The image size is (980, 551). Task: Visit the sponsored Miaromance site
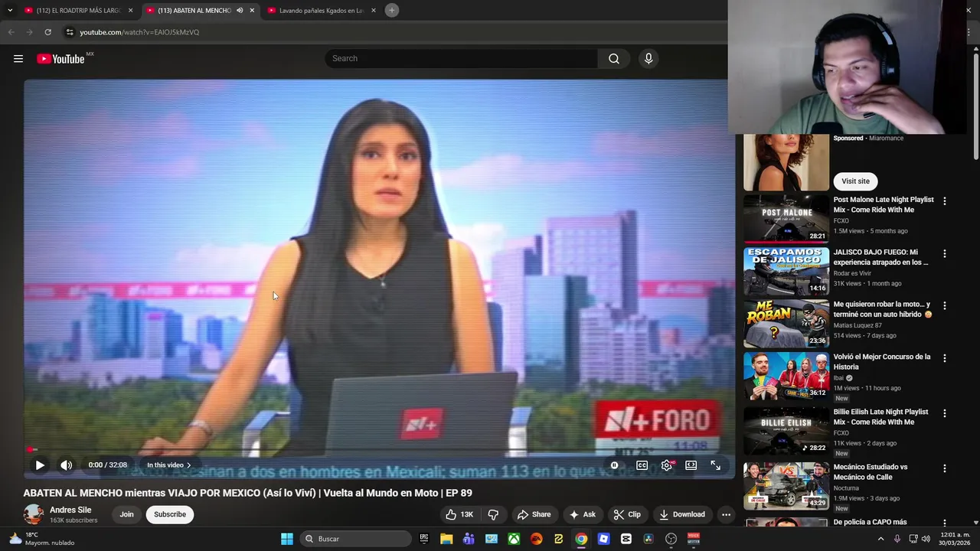pyautogui.click(x=855, y=181)
